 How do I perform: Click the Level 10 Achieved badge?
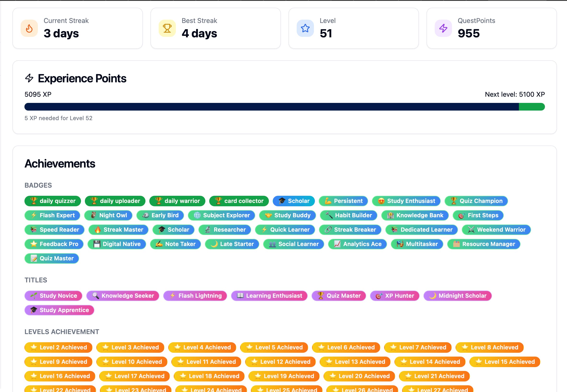tap(132, 362)
